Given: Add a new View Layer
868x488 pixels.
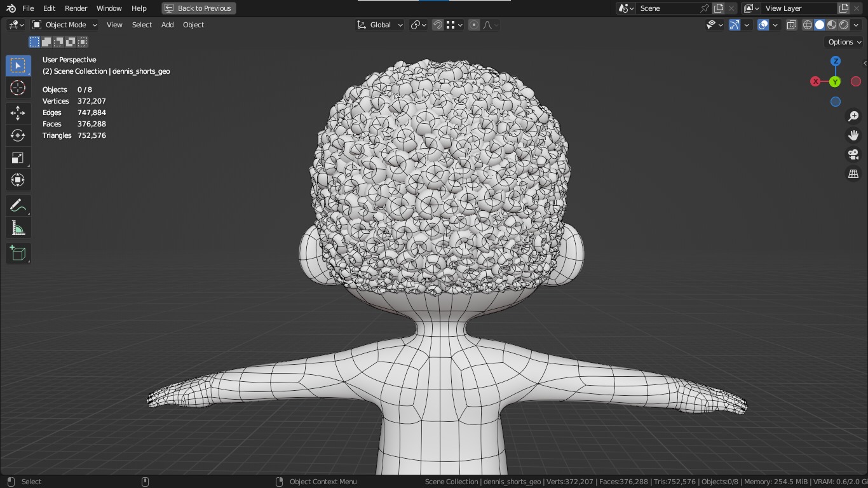Looking at the screenshot, I should pos(844,8).
